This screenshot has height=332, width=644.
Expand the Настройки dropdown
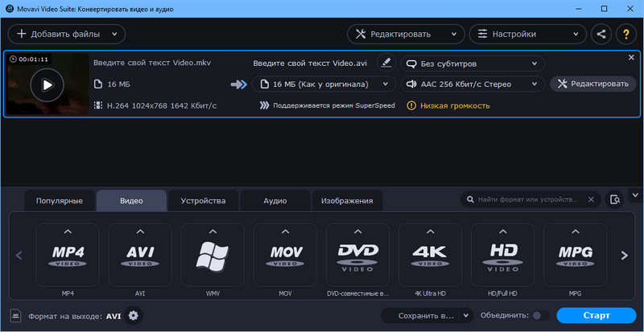[576, 34]
